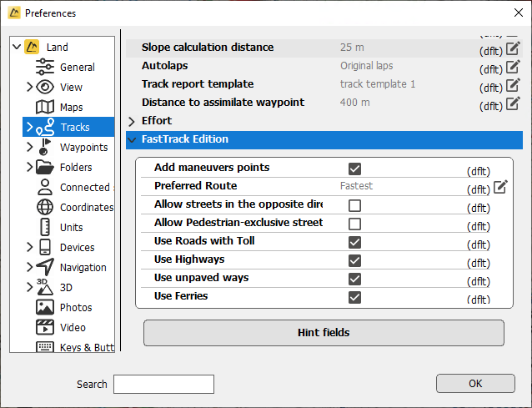Image resolution: width=532 pixels, height=408 pixels.
Task: Open the Maps icon in sidebar
Action: click(45, 107)
